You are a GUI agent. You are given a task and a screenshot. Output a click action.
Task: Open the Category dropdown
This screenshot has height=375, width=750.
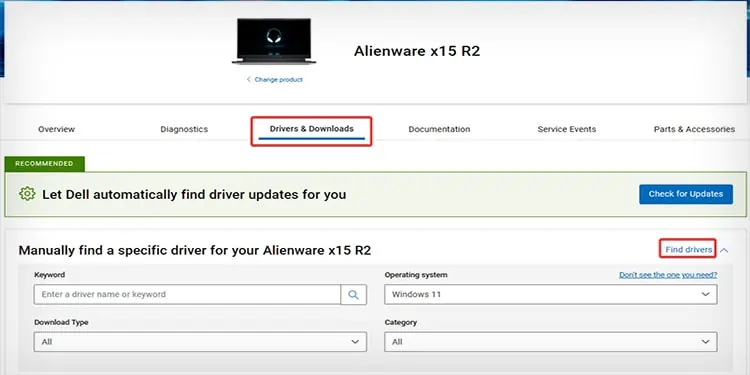[x=551, y=342]
